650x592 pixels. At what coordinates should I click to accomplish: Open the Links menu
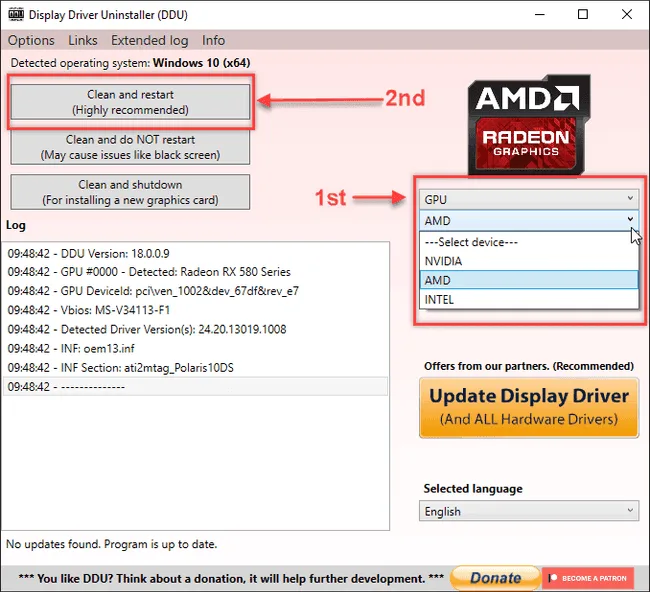[82, 40]
